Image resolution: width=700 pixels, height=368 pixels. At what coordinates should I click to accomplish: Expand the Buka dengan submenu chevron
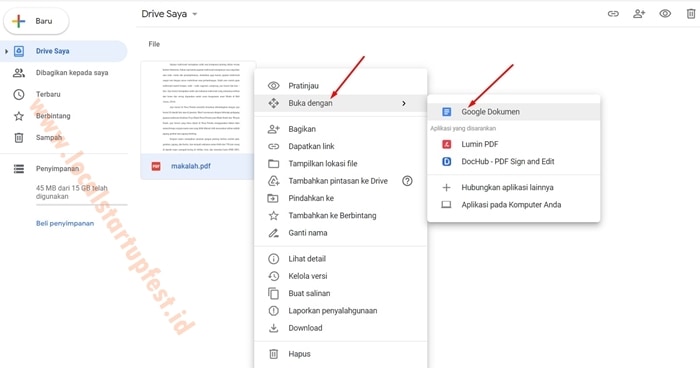(x=404, y=103)
